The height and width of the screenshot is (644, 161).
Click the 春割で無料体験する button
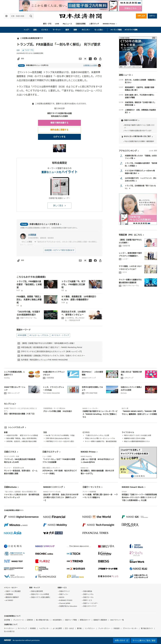point(59,123)
